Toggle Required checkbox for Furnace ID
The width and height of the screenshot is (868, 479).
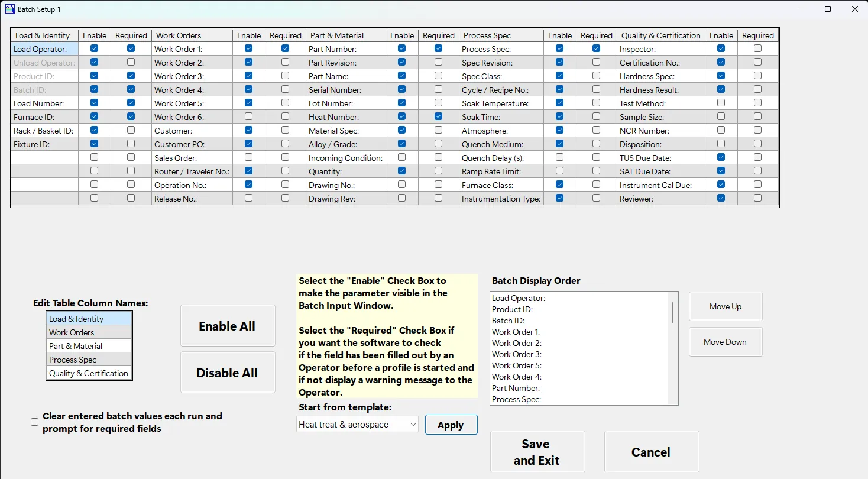(131, 116)
